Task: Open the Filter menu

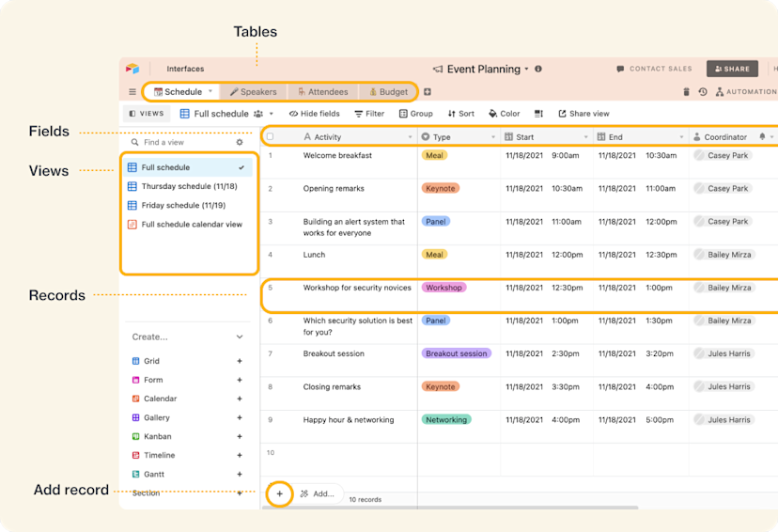Action: pyautogui.click(x=369, y=114)
